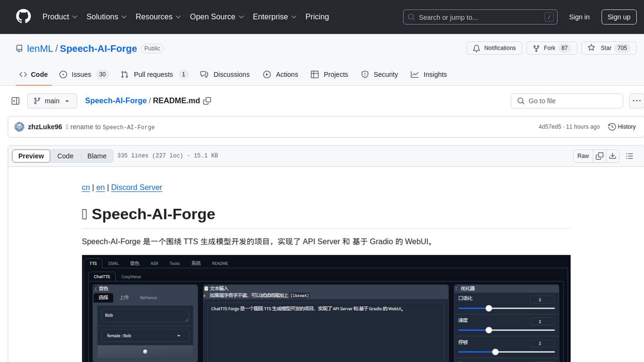Open the Raw file view

pyautogui.click(x=583, y=156)
